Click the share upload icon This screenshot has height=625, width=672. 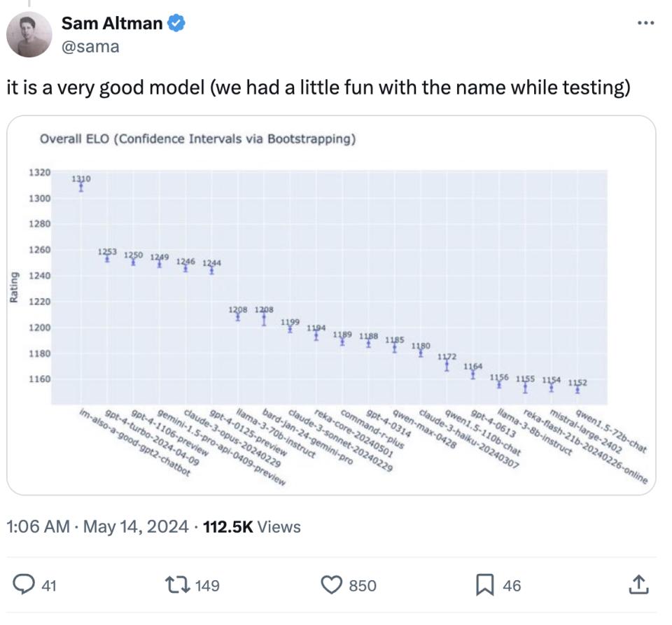pyautogui.click(x=638, y=585)
